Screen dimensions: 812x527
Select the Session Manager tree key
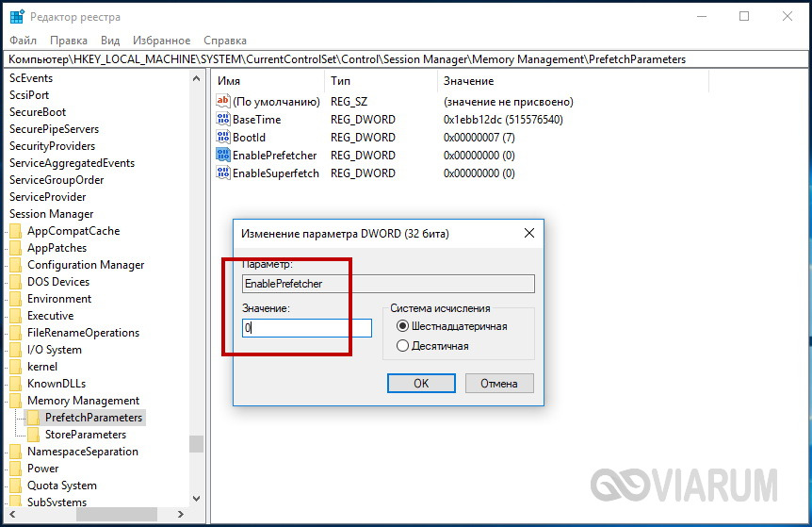[51, 214]
